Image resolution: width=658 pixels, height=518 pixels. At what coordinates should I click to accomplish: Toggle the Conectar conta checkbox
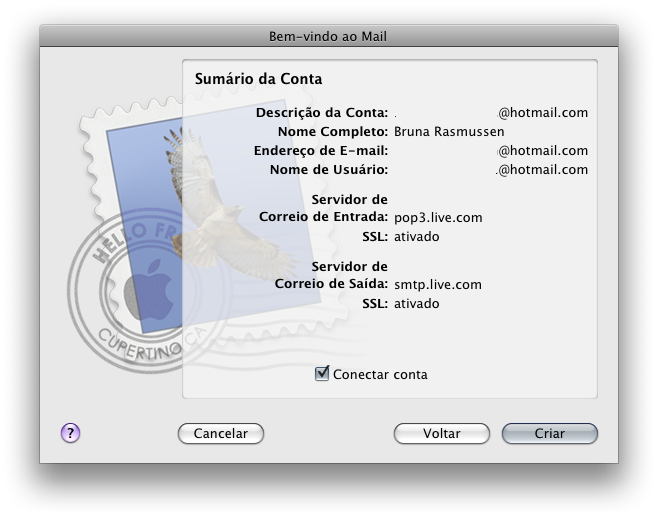pos(322,373)
